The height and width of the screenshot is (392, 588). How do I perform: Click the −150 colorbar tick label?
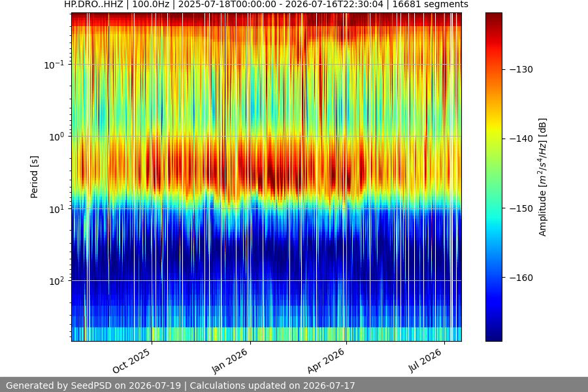[521, 208]
